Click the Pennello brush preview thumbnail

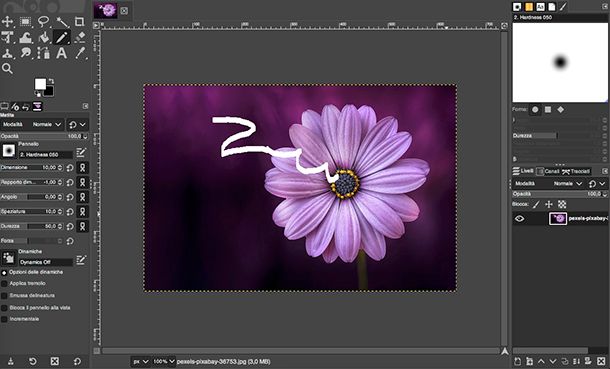9,150
